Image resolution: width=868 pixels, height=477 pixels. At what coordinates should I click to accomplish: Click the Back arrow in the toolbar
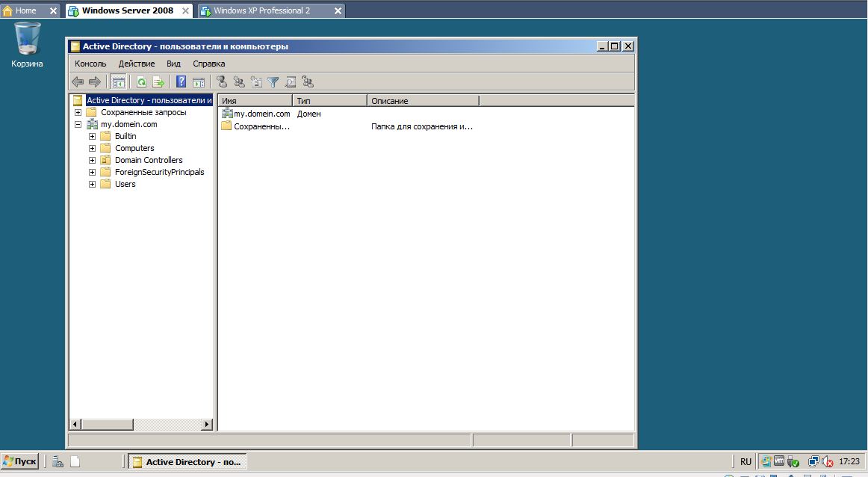[x=78, y=82]
